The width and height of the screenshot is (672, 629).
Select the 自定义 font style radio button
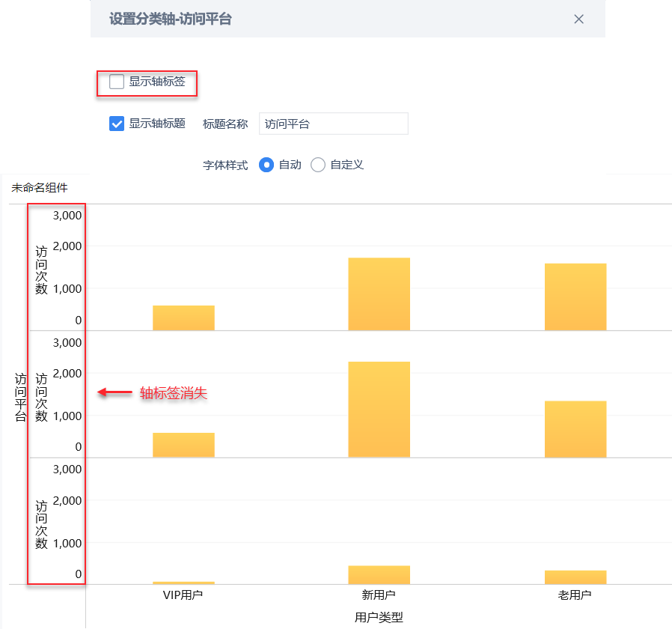[317, 165]
